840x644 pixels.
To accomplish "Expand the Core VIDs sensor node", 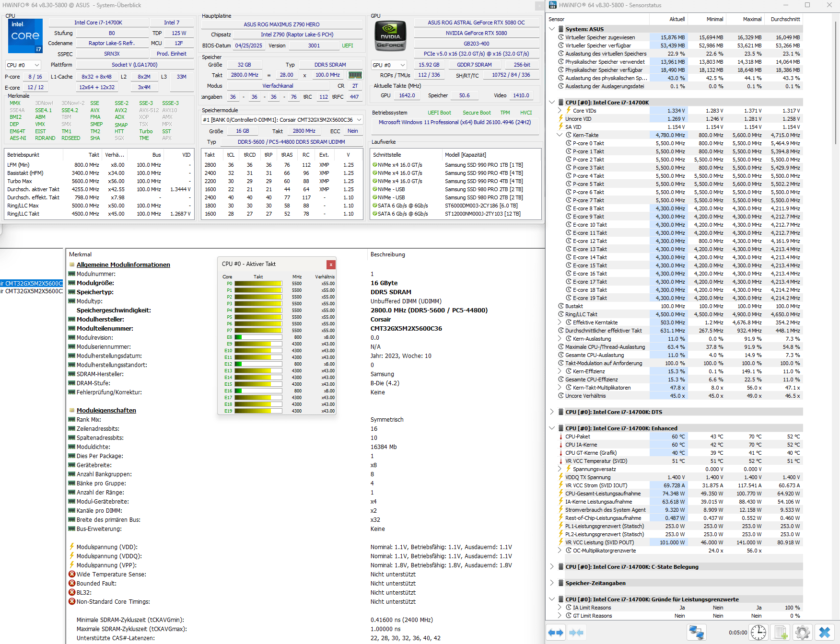I will 560,111.
